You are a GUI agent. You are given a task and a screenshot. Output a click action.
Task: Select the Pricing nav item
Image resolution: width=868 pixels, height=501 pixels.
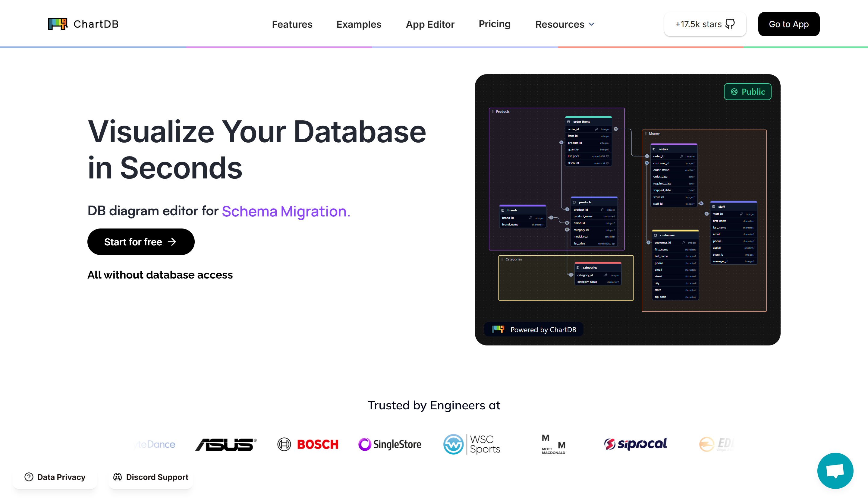pyautogui.click(x=494, y=24)
